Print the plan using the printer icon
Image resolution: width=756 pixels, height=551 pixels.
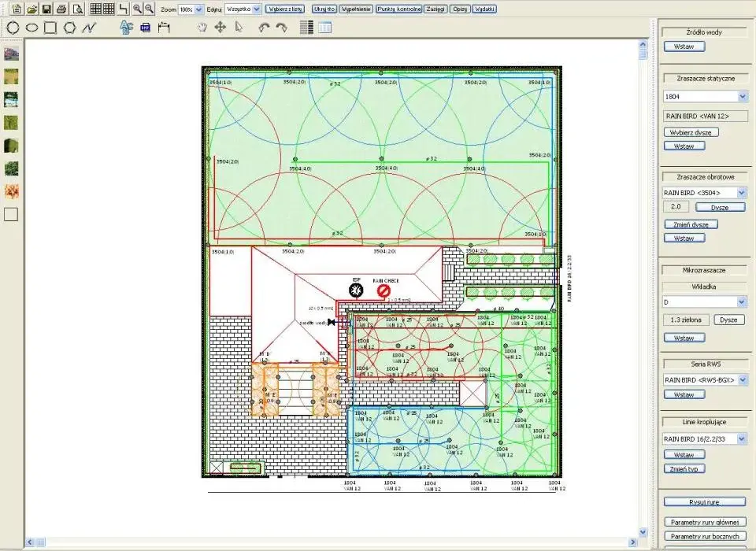pyautogui.click(x=61, y=9)
